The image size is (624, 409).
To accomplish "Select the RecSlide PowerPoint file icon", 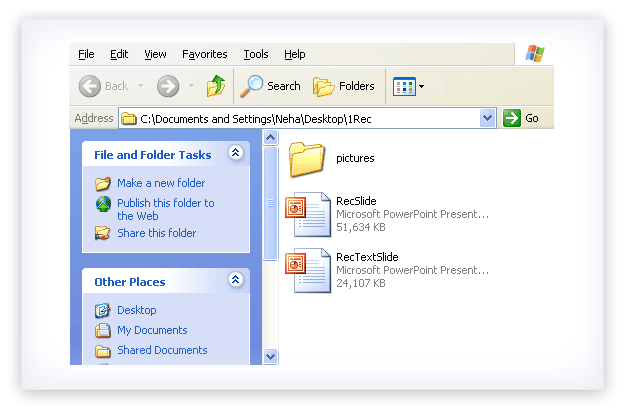I will pyautogui.click(x=307, y=214).
